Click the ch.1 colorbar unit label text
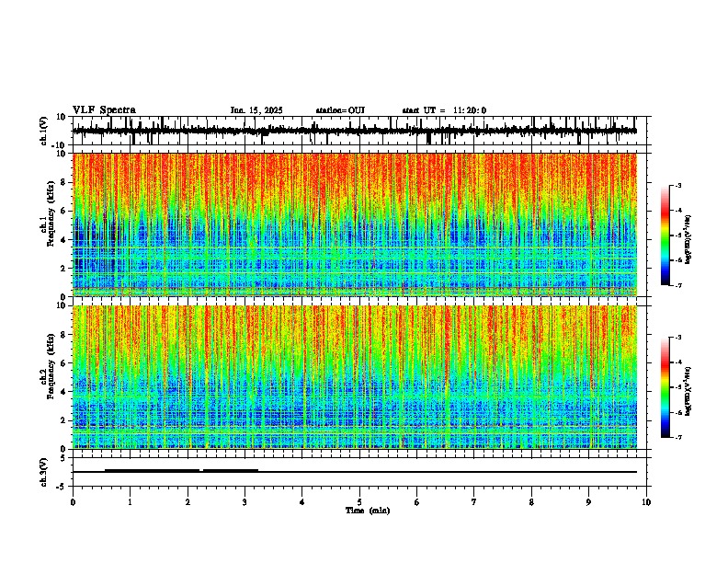 688,239
